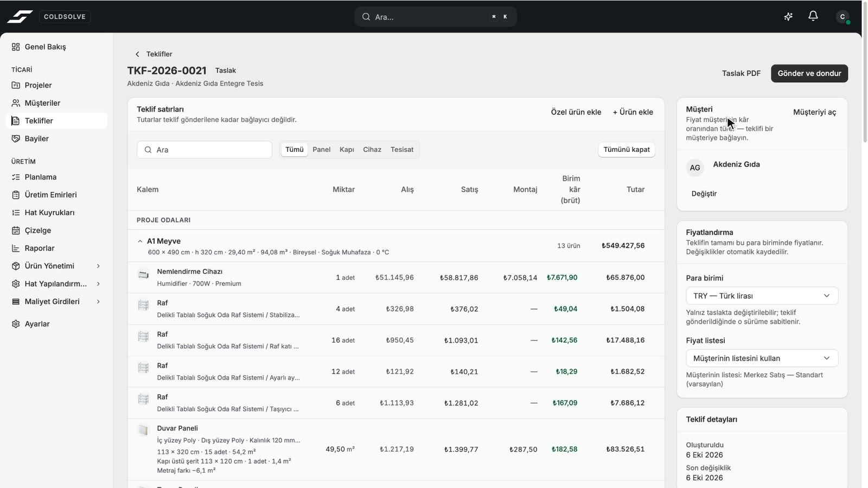Switch to the Cihaz filter tab
Image resolution: width=868 pixels, height=488 pixels.
(372, 150)
